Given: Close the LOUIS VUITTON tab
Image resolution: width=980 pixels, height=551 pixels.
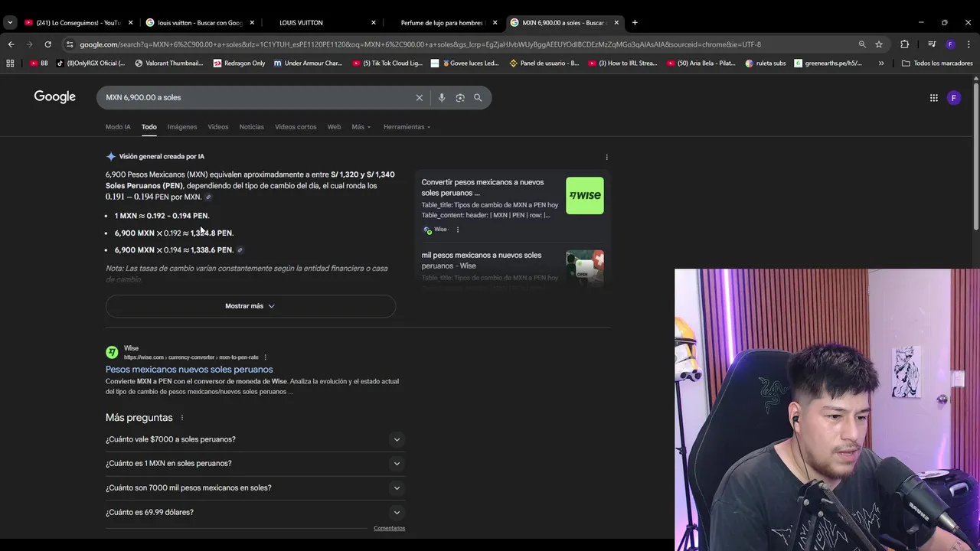Looking at the screenshot, I should click(x=374, y=23).
